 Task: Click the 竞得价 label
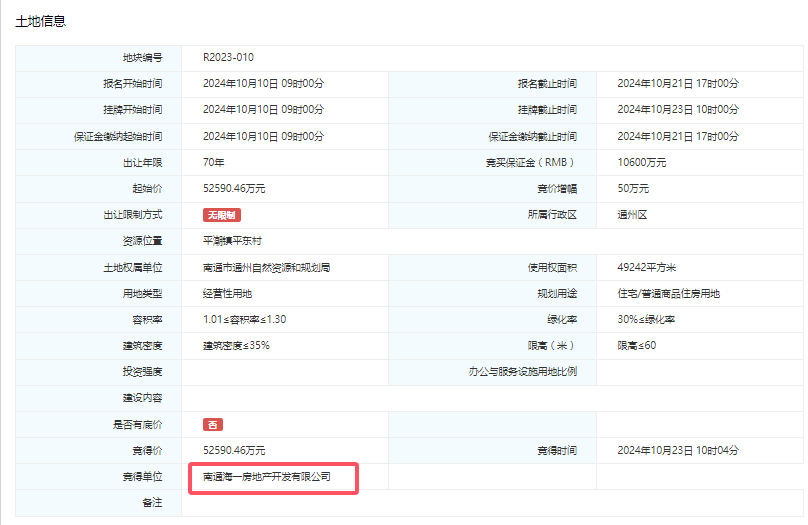click(147, 451)
